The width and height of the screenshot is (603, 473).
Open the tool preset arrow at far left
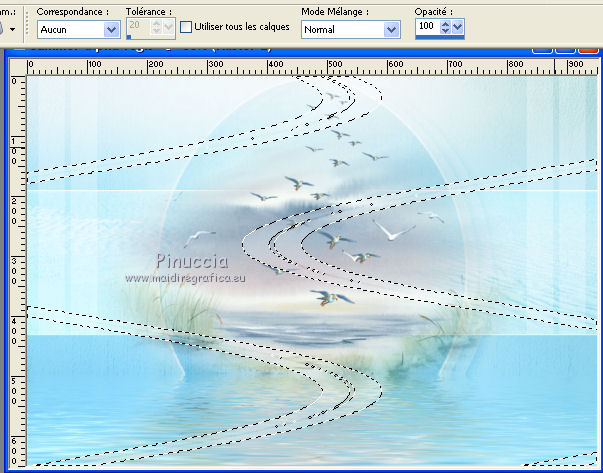13,29
